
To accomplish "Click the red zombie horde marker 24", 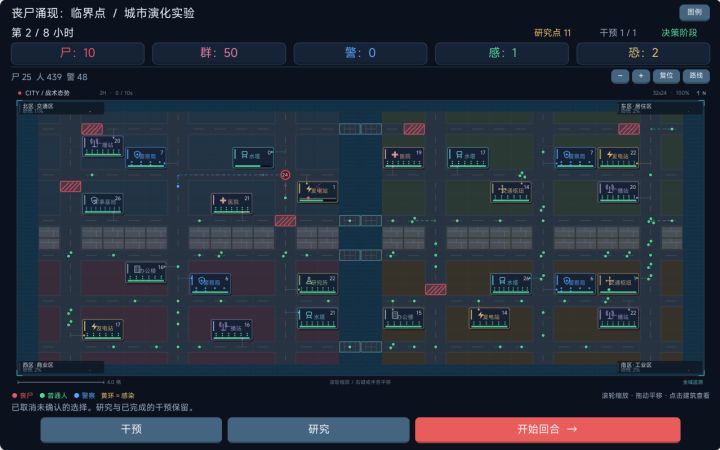I will (285, 175).
